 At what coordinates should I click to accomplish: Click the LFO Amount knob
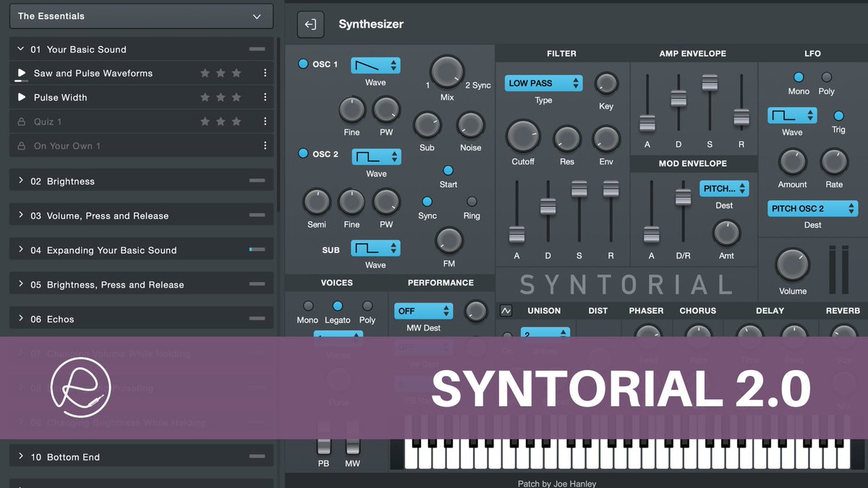792,162
